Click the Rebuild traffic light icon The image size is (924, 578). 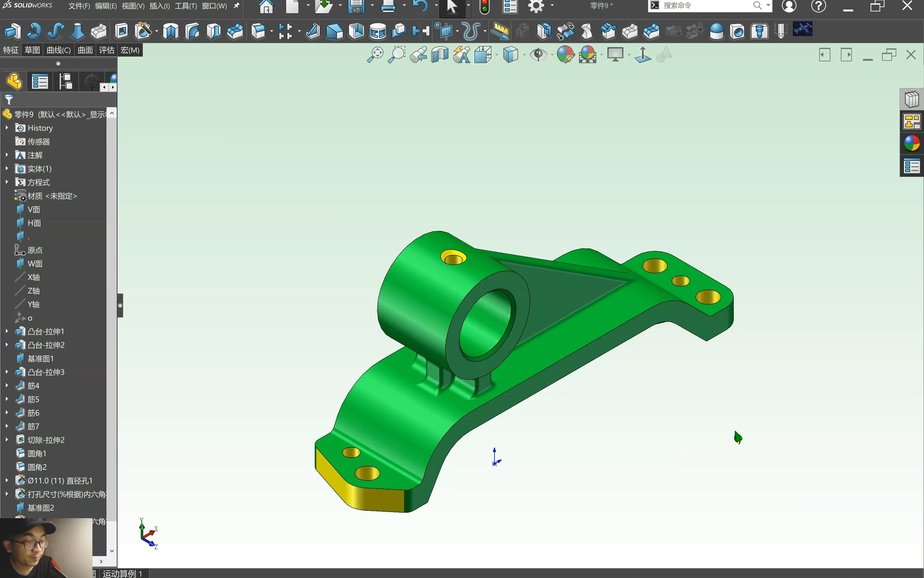coord(484,6)
